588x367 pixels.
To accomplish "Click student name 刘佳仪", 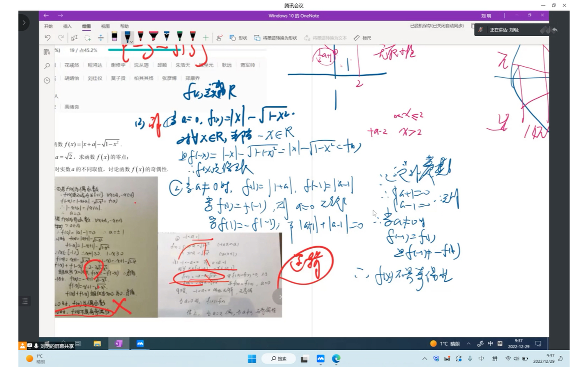I will [x=95, y=78].
